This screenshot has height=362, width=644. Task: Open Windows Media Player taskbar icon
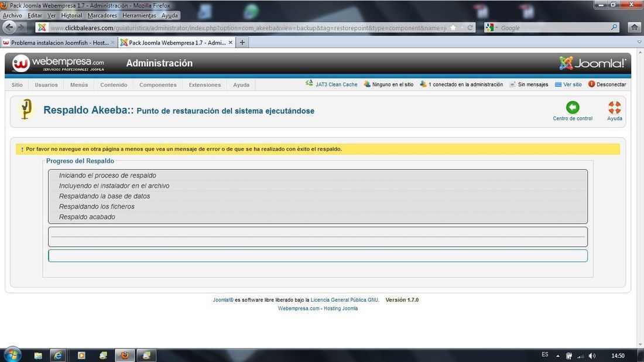tap(81, 356)
